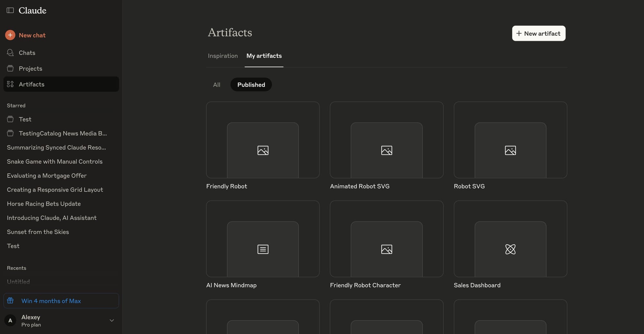Click the document icon on AI News Mindmap
Viewport: 644px width, 334px height.
(x=263, y=249)
